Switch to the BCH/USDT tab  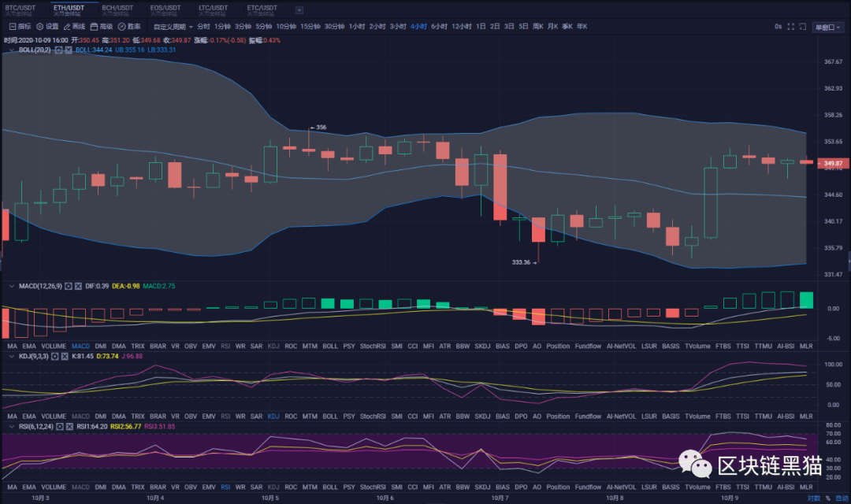pos(117,10)
